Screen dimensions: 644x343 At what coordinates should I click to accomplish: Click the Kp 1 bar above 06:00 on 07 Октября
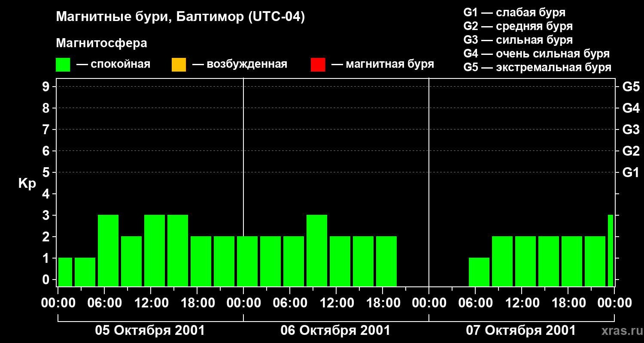479,272
